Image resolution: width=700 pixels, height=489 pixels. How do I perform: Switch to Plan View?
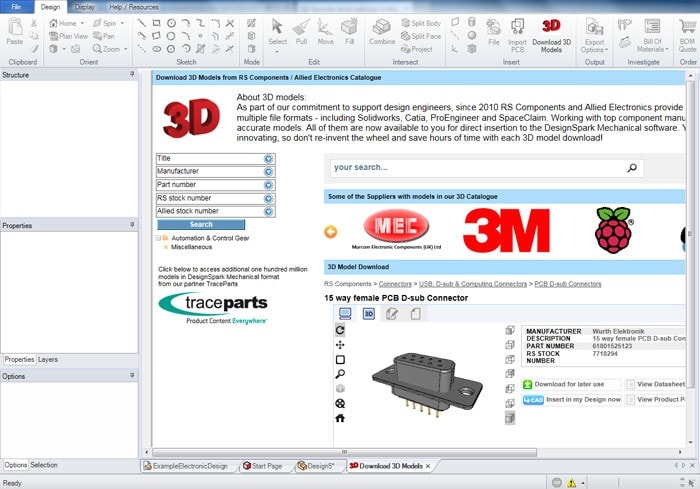click(x=68, y=36)
